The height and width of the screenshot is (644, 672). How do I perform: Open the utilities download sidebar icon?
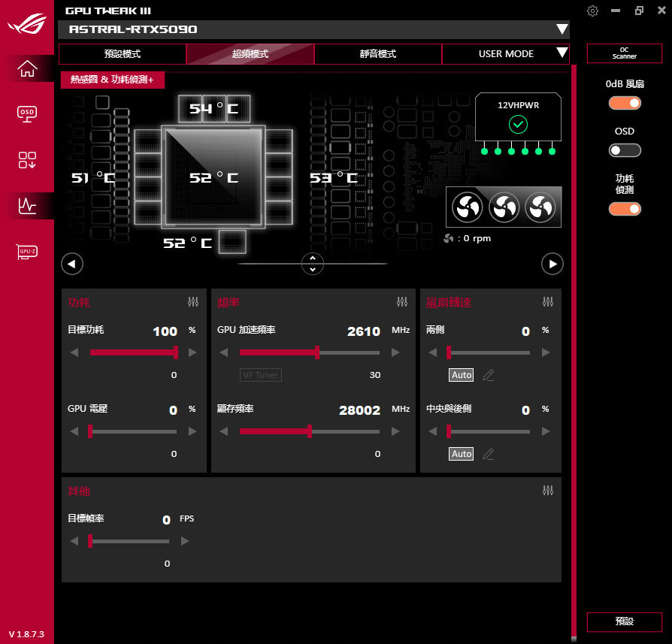pos(27,160)
